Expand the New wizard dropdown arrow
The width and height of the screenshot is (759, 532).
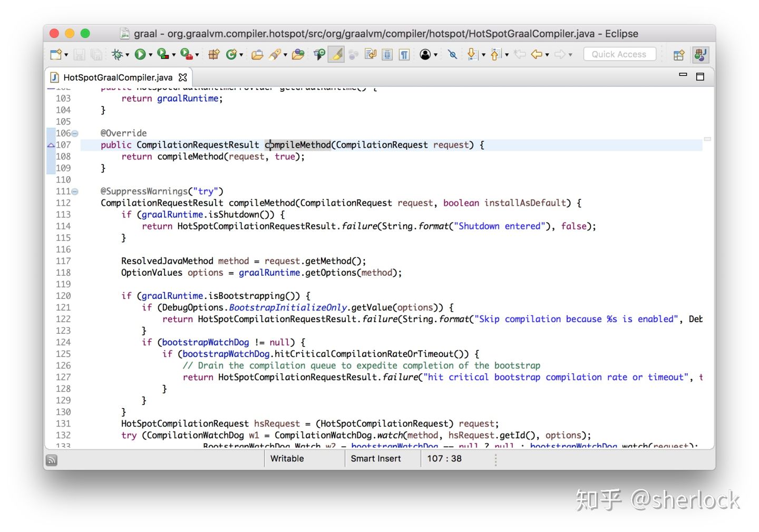66,55
